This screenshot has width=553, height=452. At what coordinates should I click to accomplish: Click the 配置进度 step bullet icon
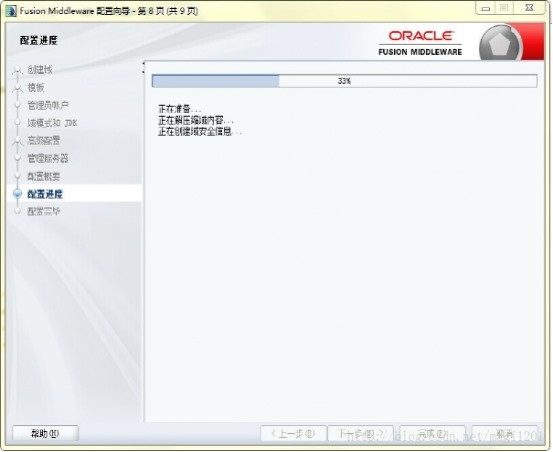click(17, 194)
